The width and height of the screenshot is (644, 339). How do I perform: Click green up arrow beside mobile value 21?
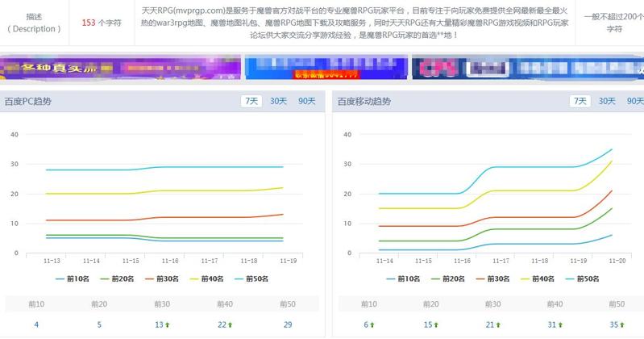[498, 325]
